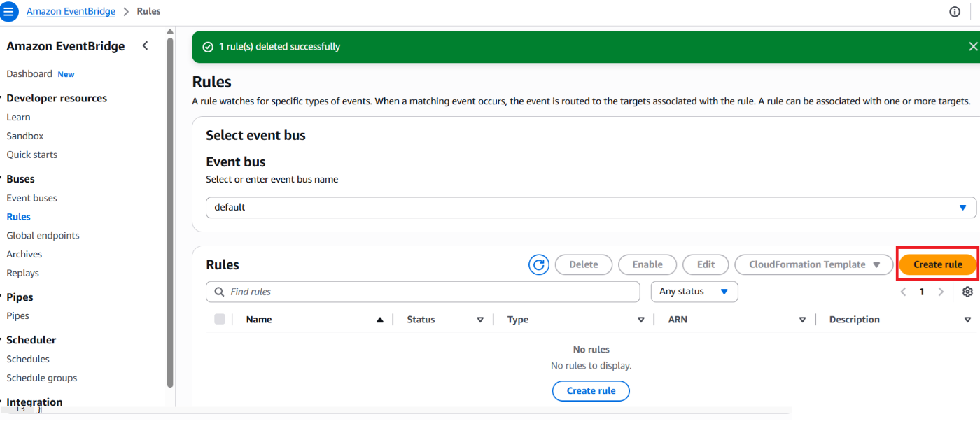Screen dimensions: 980x440
Task: Select Rules in the sidebar
Action: point(19,217)
